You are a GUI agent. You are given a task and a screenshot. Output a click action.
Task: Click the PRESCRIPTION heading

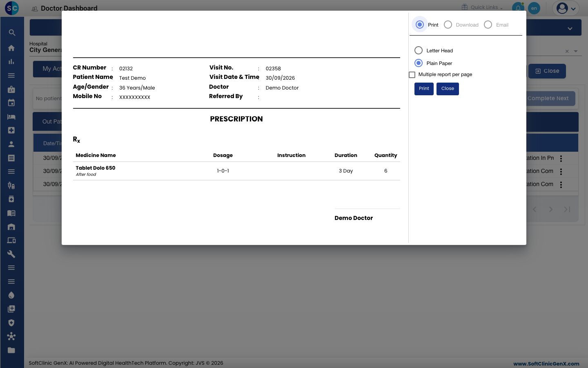[236, 119]
